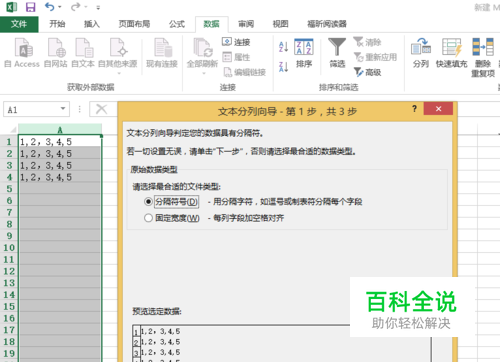500x362 pixels.
Task: Toggle the 筛选 filter funnel
Action: click(x=337, y=53)
